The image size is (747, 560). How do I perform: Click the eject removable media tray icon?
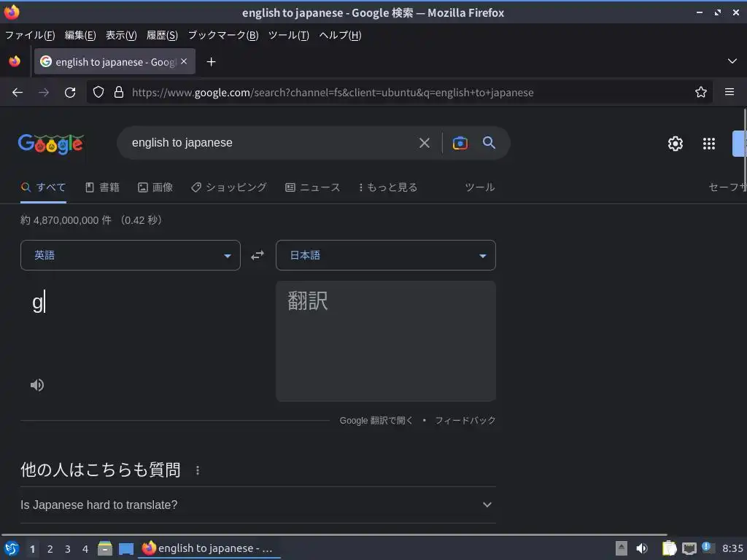pos(622,548)
